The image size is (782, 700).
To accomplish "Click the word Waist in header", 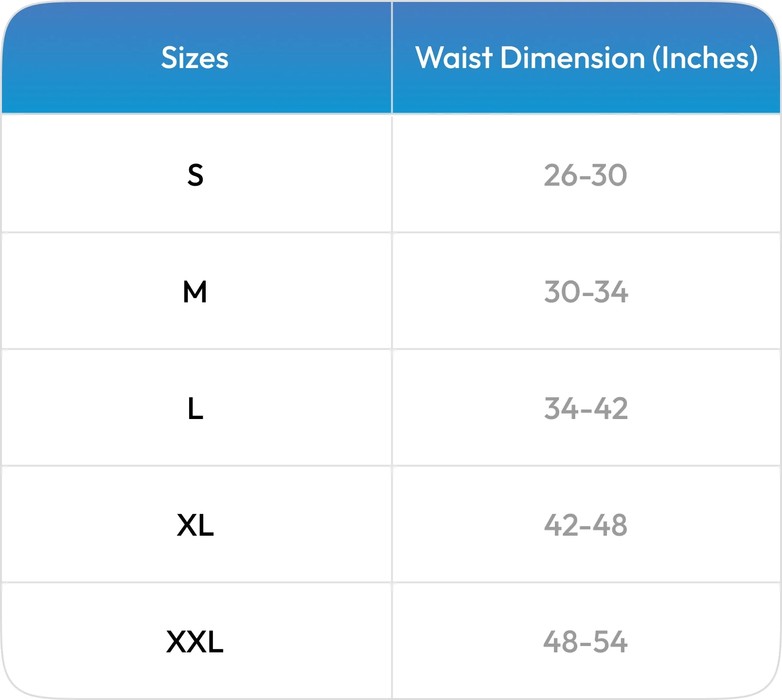I will point(454,58).
